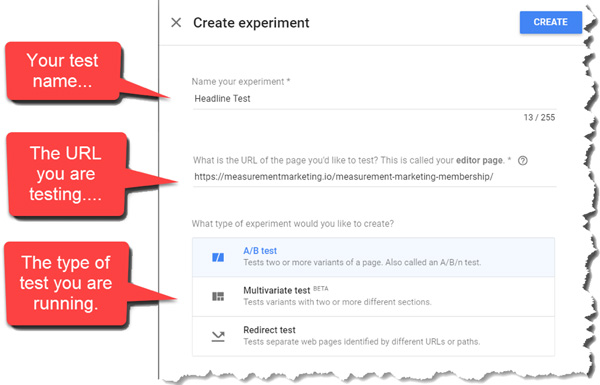This screenshot has height=385, width=600.
Task: Click 'Tests variants with two or more' description
Action: point(337,302)
